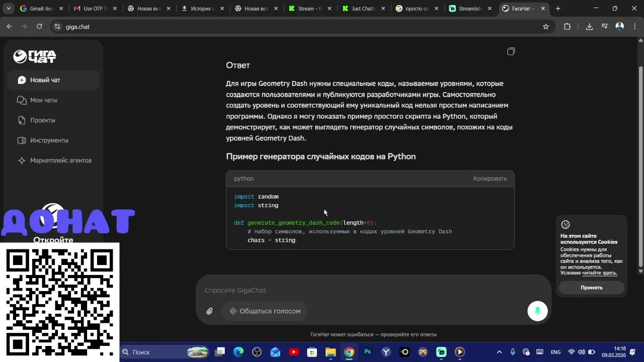Open the Chrome three-dot menu

[634, 27]
